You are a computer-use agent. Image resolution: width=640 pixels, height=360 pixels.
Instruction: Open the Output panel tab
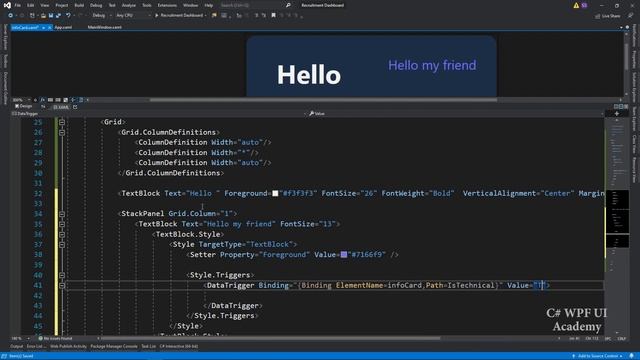click(17, 347)
